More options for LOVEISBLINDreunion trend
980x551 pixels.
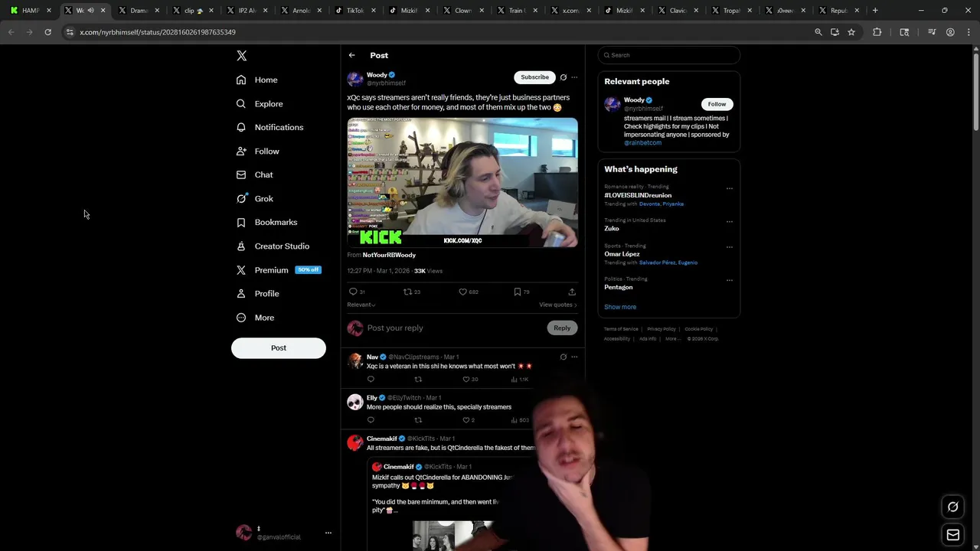tap(729, 188)
